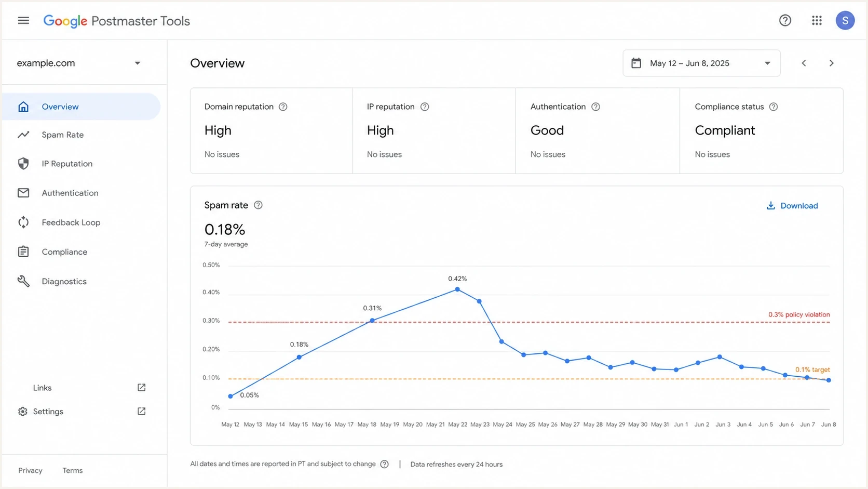The height and width of the screenshot is (489, 868).
Task: Show Compliance status help tooltip
Action: (x=774, y=107)
